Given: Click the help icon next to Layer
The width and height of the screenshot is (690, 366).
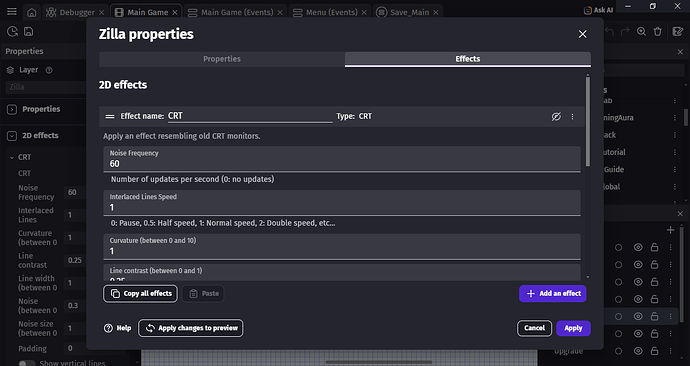Looking at the screenshot, I should tap(49, 70).
